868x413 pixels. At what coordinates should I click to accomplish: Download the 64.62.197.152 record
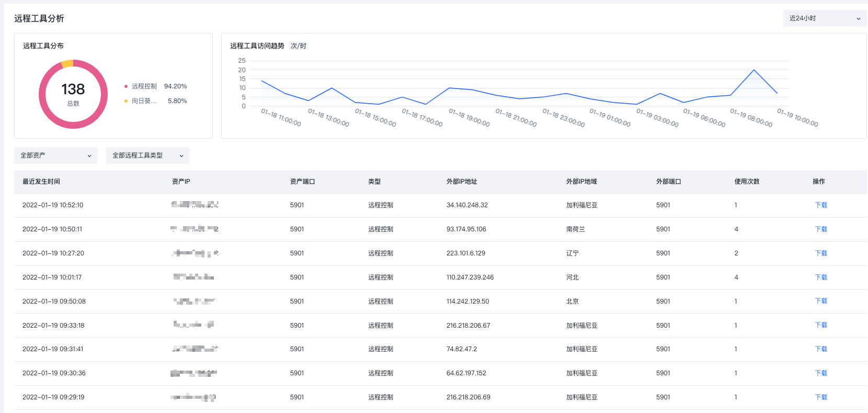821,373
